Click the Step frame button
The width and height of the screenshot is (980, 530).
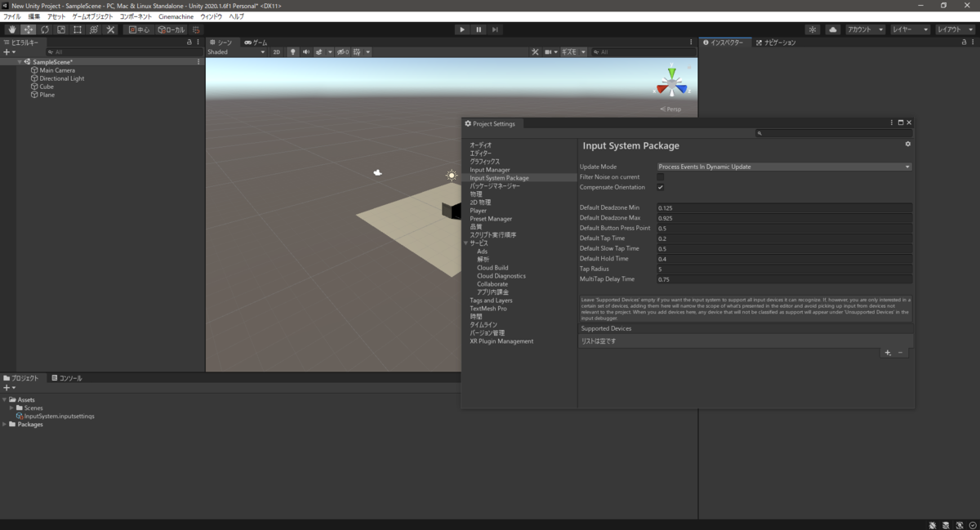494,29
